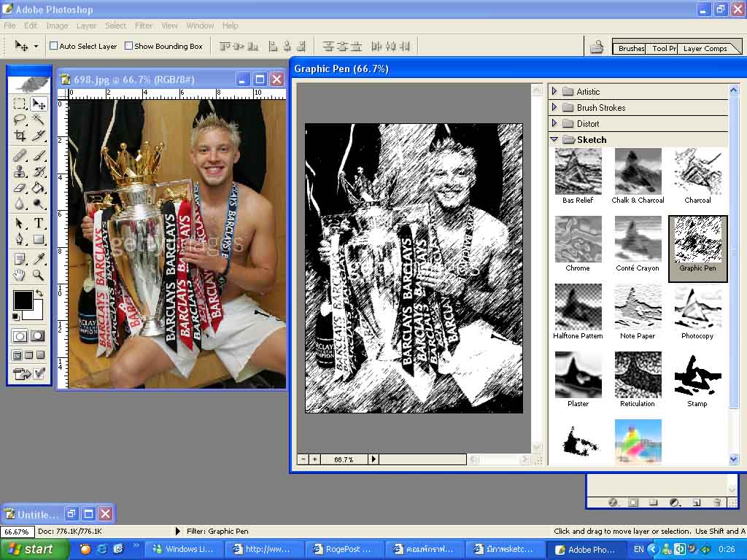Image resolution: width=747 pixels, height=560 pixels.
Task: Select the Zoom tool
Action: coord(38,275)
